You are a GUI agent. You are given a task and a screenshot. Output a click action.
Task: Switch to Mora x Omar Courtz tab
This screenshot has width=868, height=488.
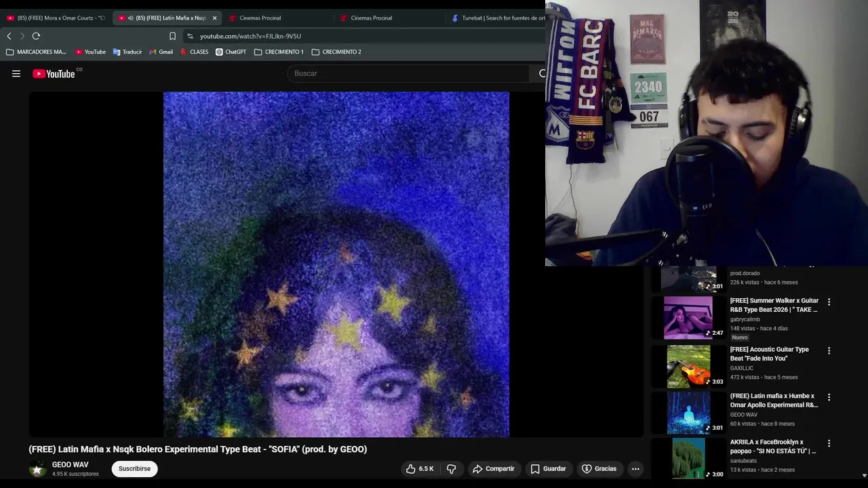[56, 18]
